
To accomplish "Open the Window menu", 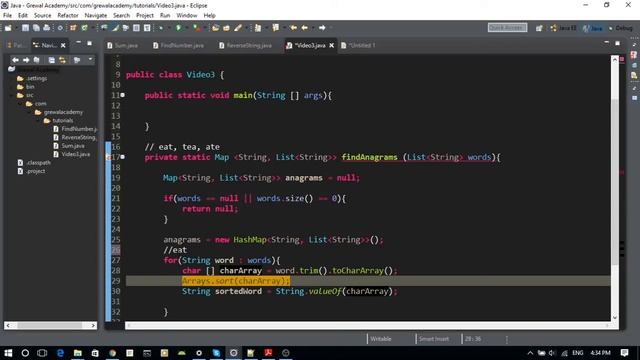I will [x=187, y=16].
